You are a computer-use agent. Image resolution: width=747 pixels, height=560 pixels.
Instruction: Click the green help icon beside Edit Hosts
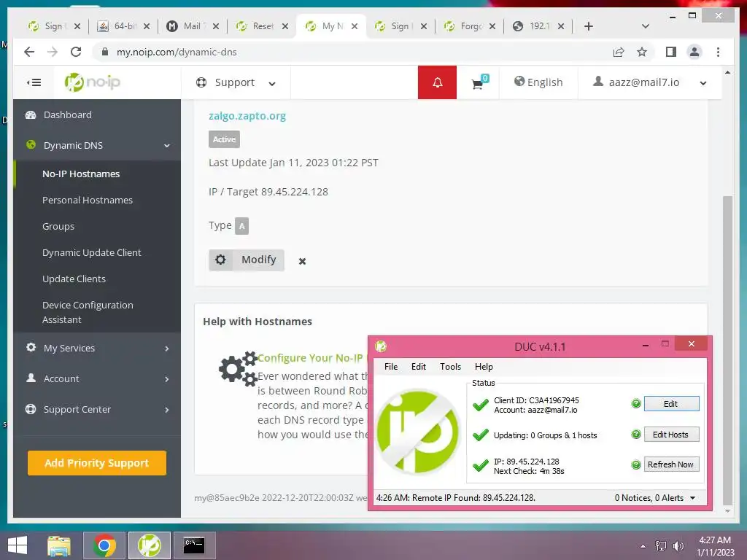click(636, 435)
